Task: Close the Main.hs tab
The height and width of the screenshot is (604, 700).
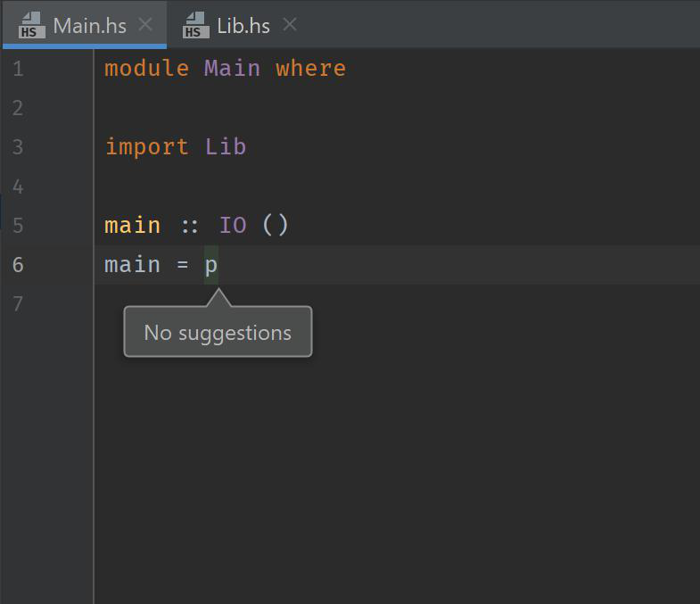Action: [x=146, y=25]
